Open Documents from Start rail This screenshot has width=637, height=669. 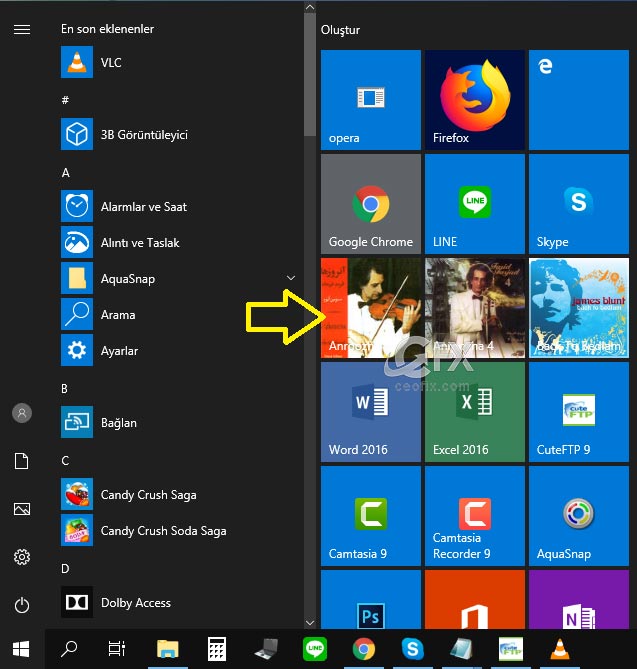coord(22,461)
